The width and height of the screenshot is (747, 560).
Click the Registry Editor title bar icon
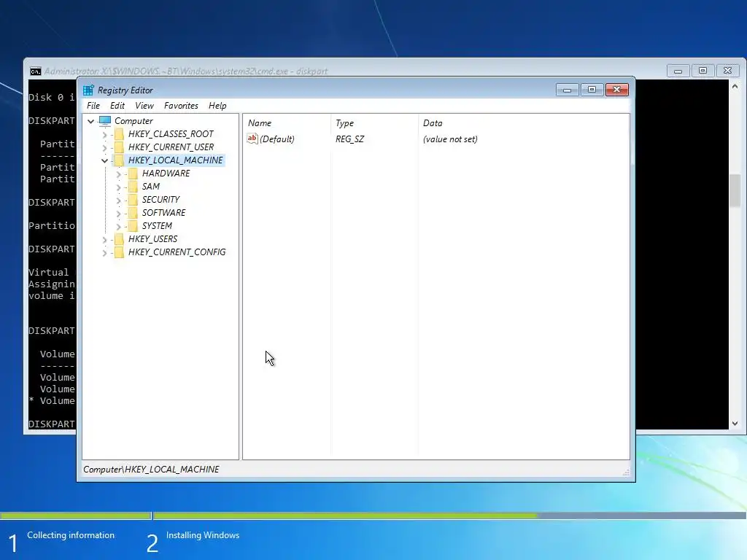click(88, 90)
